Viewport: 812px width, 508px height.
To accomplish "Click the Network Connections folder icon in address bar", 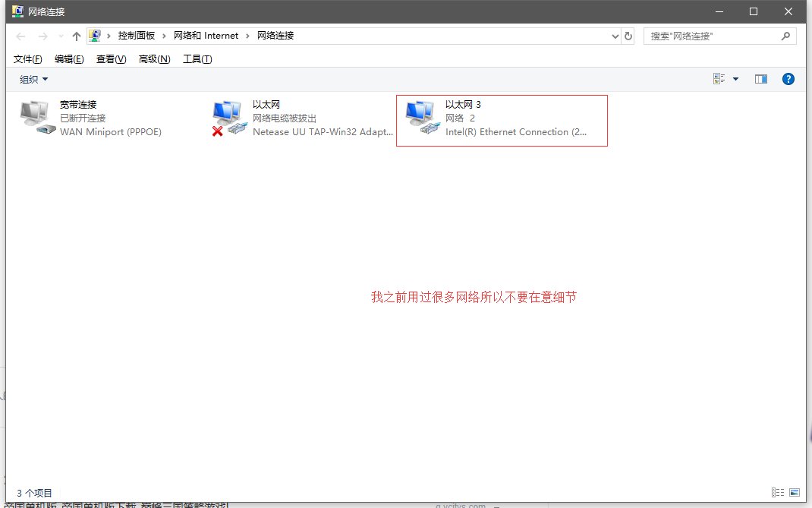I will pyautogui.click(x=95, y=35).
